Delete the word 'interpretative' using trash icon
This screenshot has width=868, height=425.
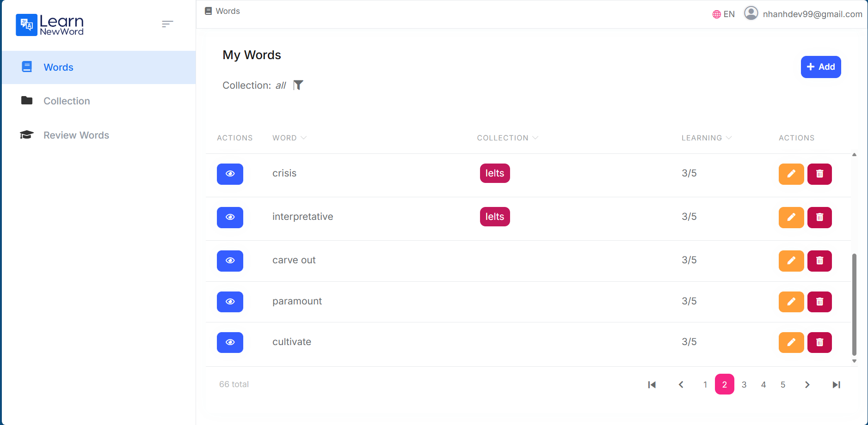tap(819, 217)
